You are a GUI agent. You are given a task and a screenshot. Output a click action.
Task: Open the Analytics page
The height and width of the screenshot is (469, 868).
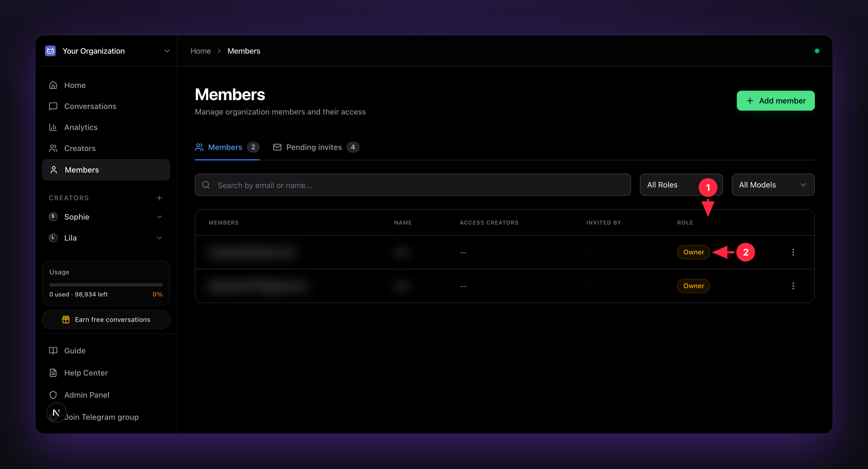point(106,127)
